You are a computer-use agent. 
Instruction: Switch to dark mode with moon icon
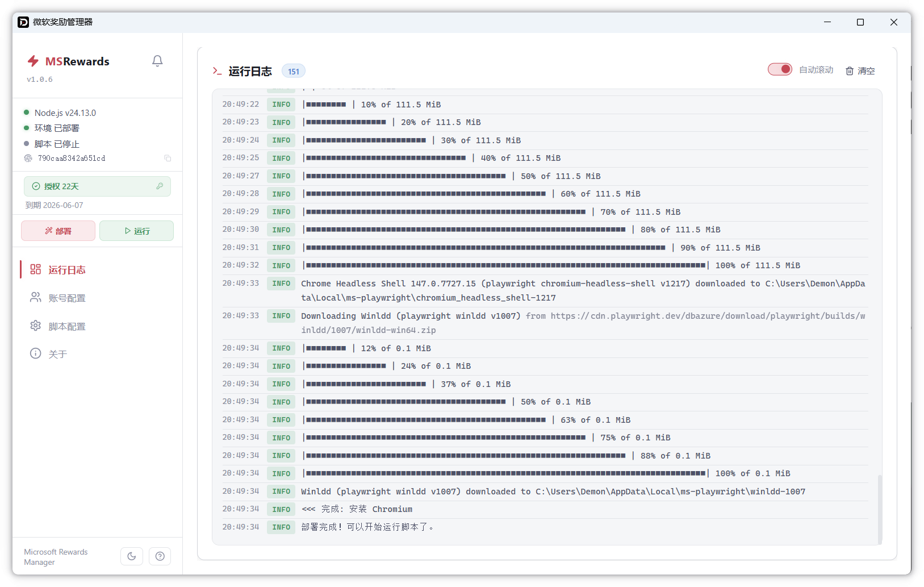[x=132, y=556]
